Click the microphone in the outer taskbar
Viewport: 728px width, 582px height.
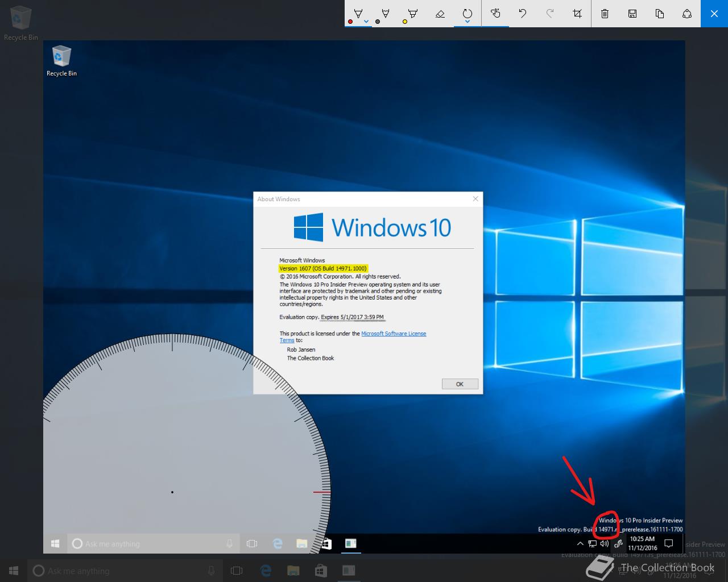coord(211,571)
